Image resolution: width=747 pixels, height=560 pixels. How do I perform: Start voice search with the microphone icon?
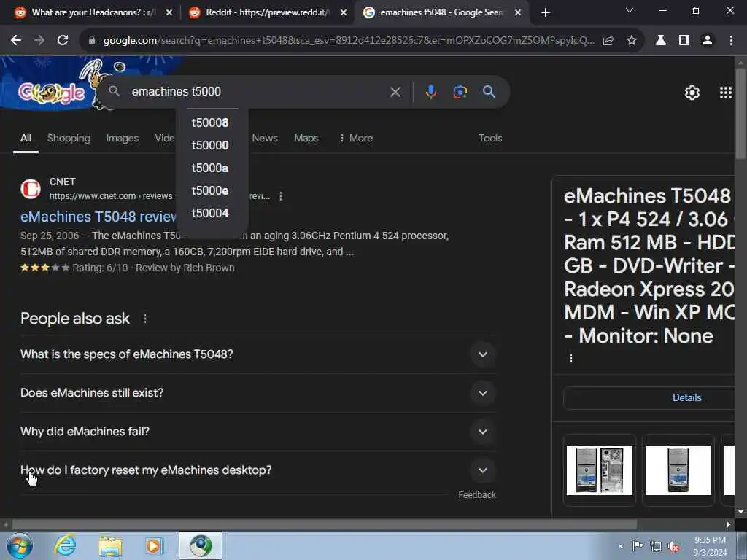pos(430,92)
